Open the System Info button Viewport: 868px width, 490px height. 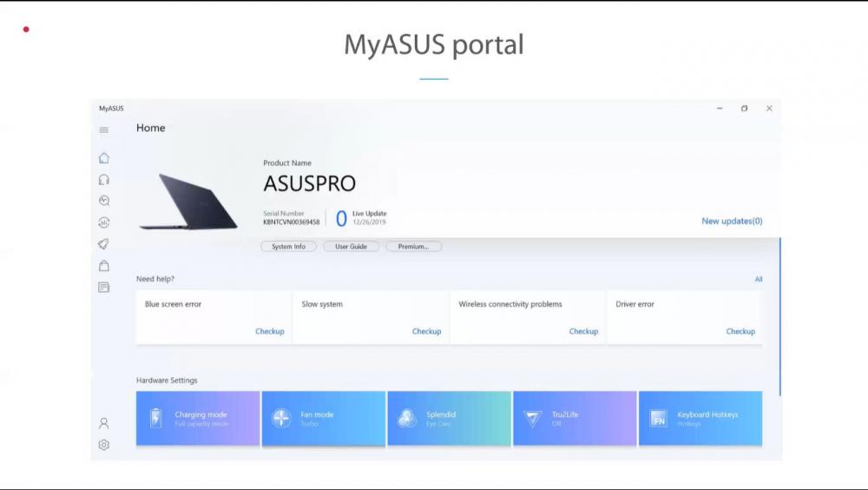[288, 247]
